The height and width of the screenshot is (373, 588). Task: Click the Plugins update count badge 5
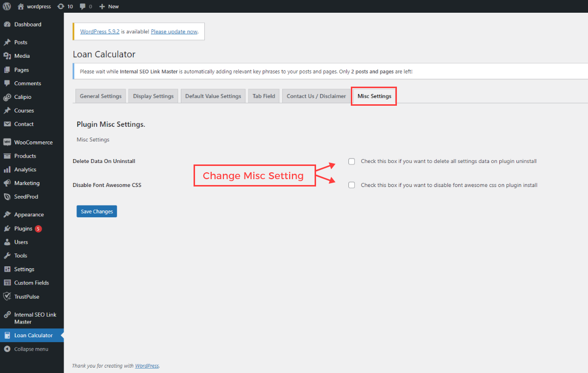coord(38,229)
